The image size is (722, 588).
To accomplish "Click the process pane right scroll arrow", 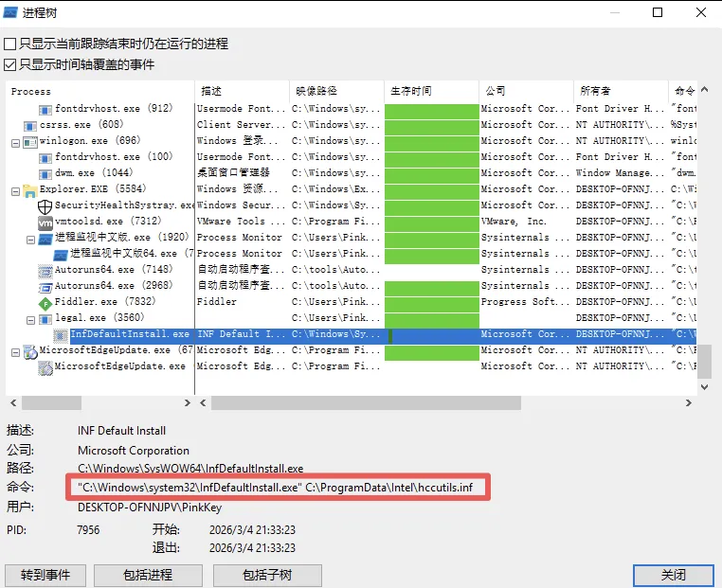I will [x=187, y=403].
